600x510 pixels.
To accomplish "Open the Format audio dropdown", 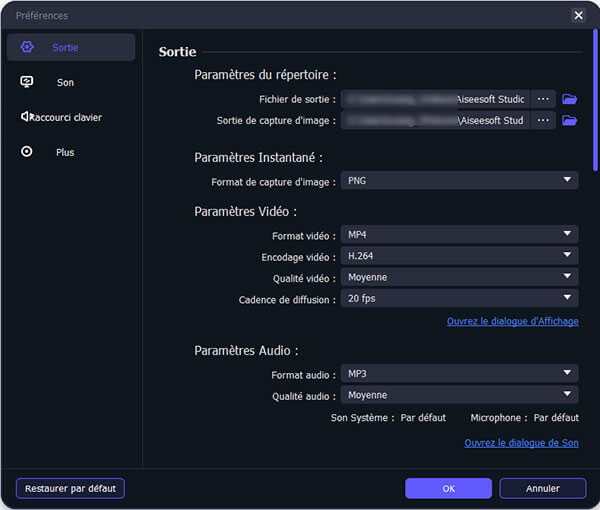I will 459,373.
